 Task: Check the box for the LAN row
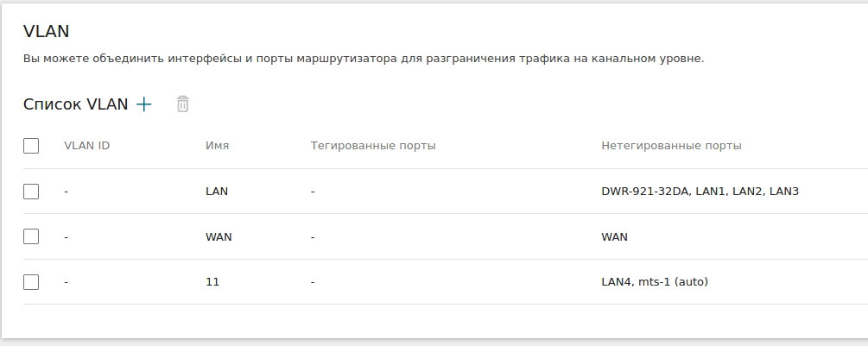31,192
